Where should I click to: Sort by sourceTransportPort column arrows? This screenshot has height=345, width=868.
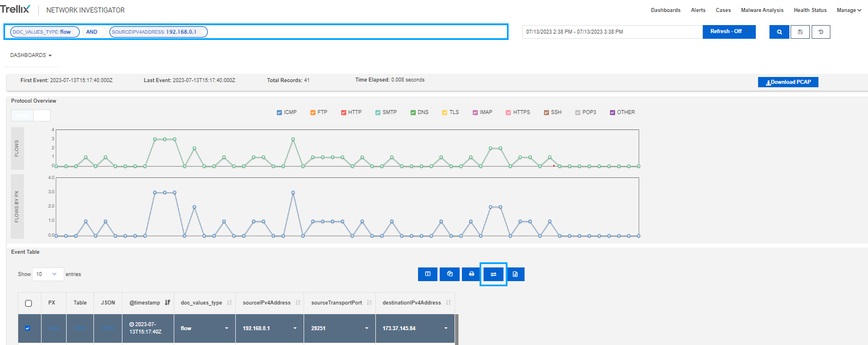pyautogui.click(x=369, y=303)
